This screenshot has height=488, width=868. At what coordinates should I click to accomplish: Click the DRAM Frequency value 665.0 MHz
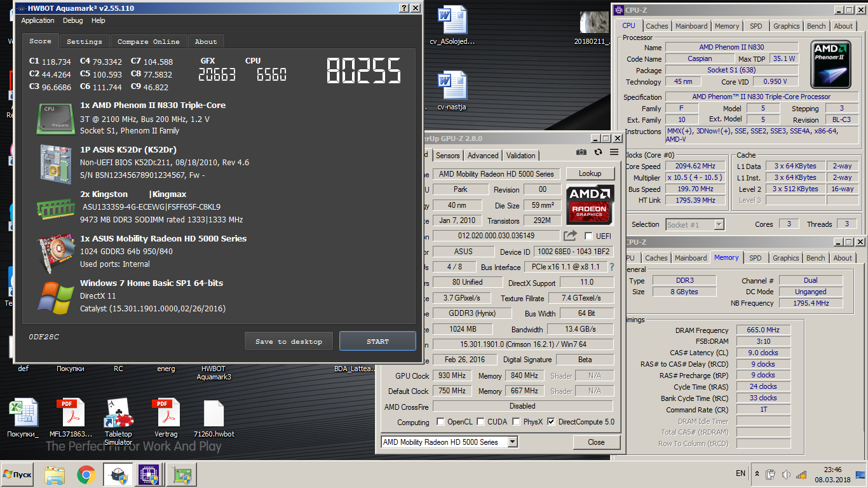click(764, 330)
